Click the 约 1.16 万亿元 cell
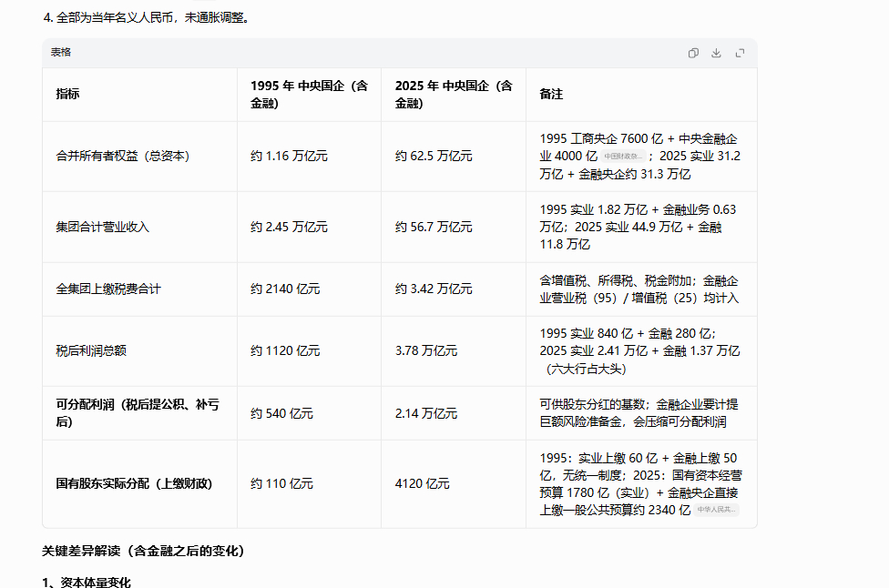This screenshot has width=889, height=588. (289, 156)
